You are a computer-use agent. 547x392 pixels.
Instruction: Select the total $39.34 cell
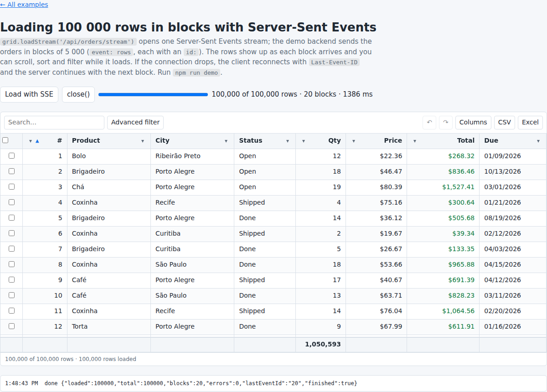click(443, 233)
